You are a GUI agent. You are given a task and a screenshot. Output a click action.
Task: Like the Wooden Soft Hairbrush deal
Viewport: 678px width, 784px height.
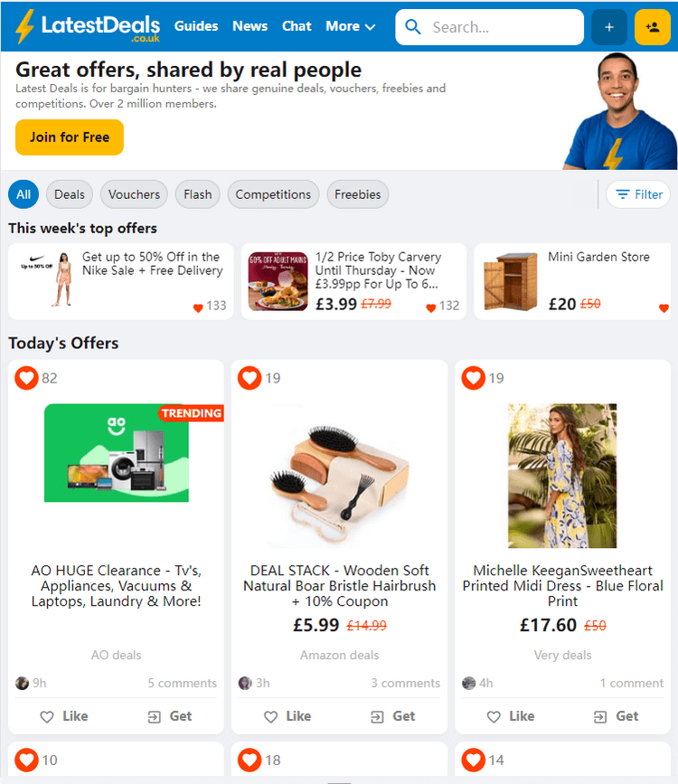pos(287,716)
